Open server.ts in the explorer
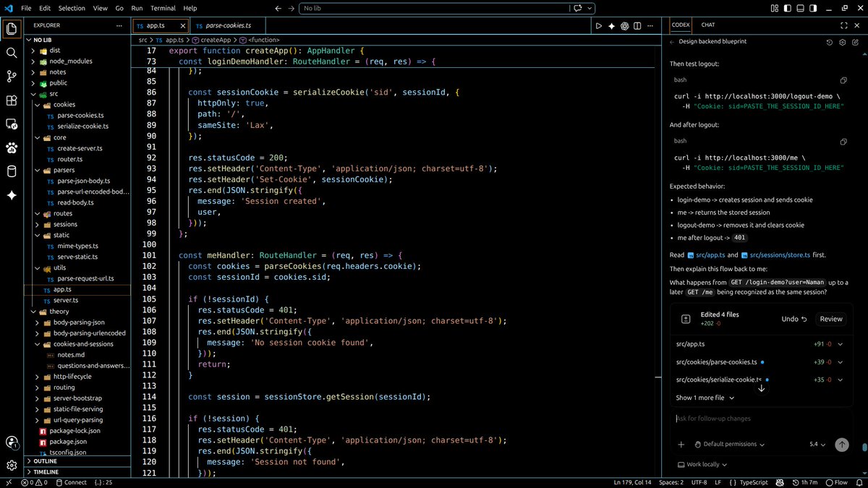The height and width of the screenshot is (488, 868). point(66,300)
